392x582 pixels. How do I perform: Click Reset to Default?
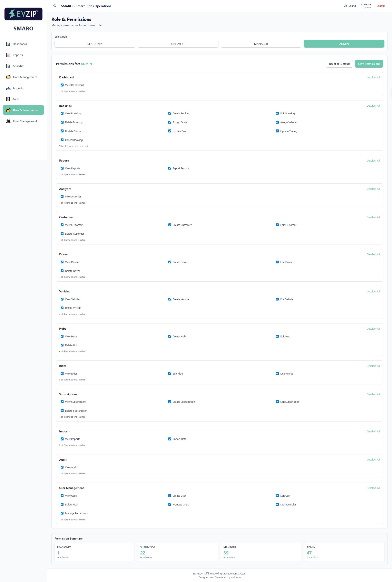tap(339, 64)
